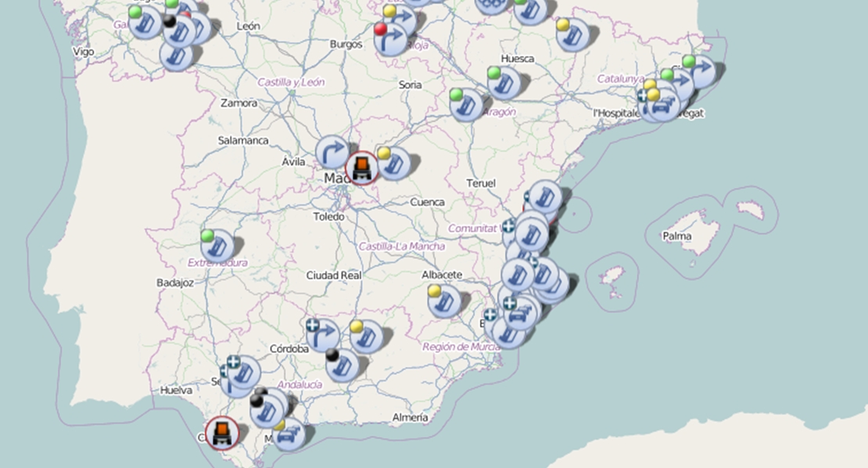Click the Almería city label
This screenshot has width=868, height=468.
(411, 417)
